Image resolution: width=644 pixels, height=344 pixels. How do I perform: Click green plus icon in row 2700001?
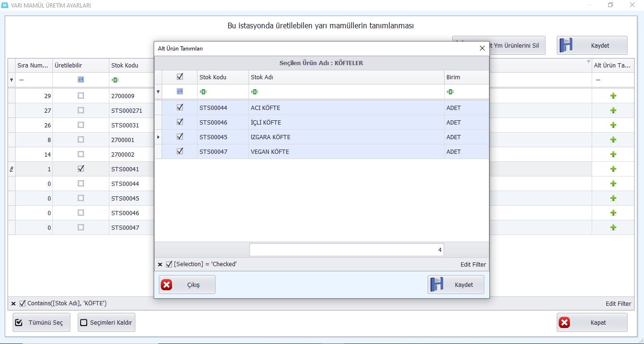(613, 140)
